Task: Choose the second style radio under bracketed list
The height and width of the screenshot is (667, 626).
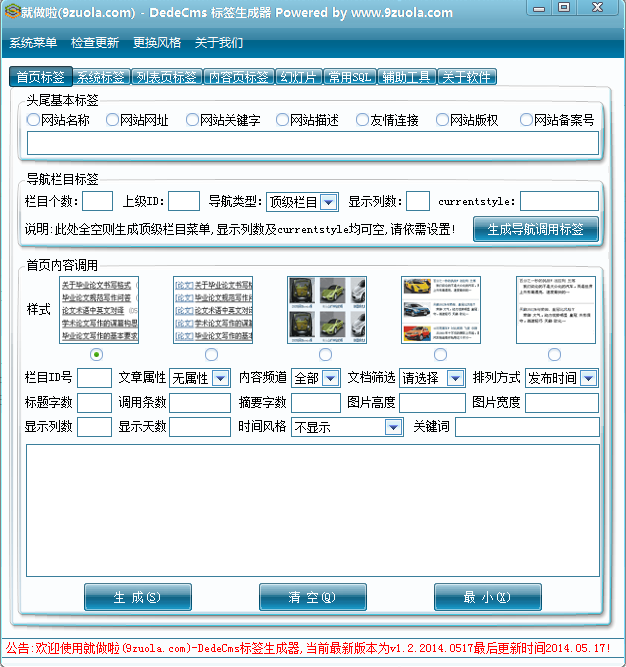Action: [x=211, y=354]
